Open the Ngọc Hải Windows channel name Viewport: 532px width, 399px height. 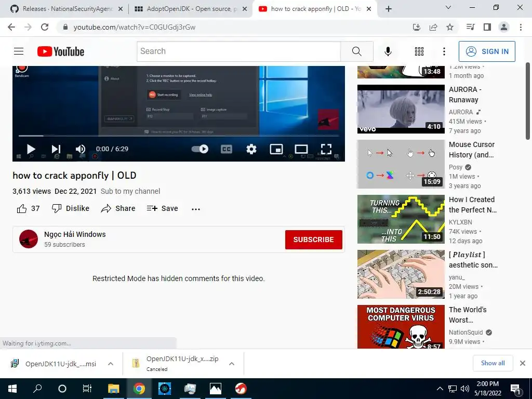[75, 234]
